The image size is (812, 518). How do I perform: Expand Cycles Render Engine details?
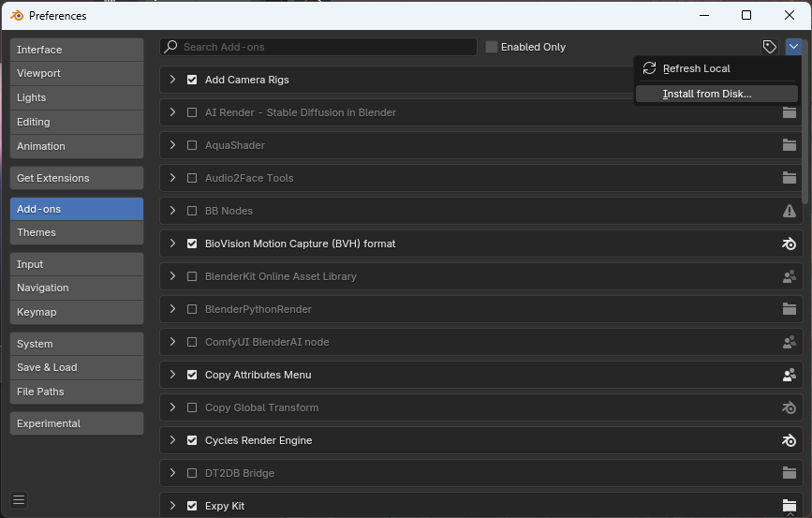(x=172, y=439)
